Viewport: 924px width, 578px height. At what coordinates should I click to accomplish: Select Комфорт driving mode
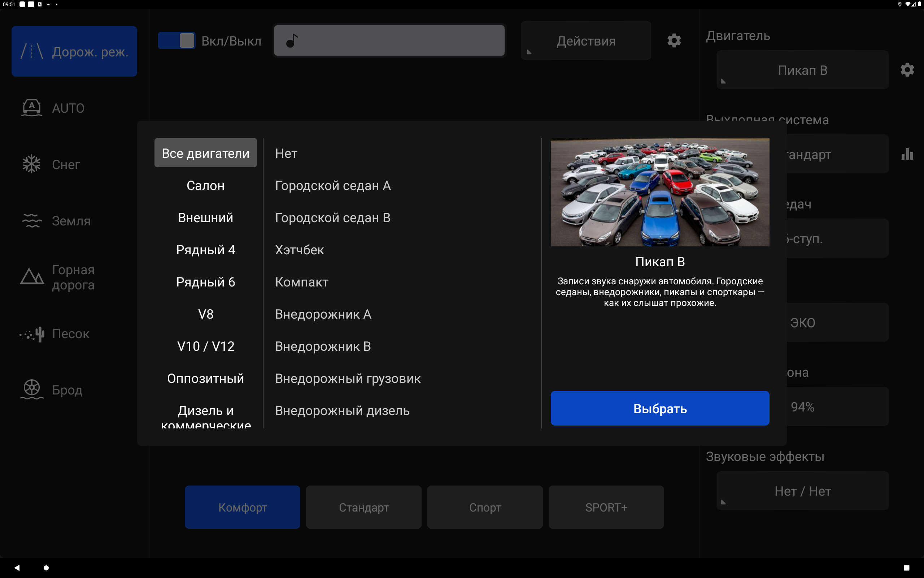pyautogui.click(x=243, y=507)
